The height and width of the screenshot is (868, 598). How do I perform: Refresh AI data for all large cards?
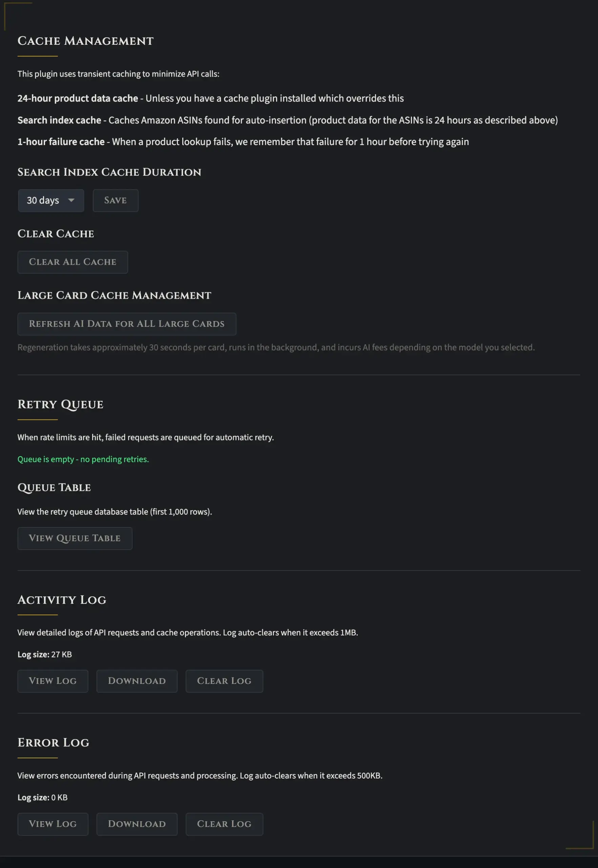tap(127, 324)
